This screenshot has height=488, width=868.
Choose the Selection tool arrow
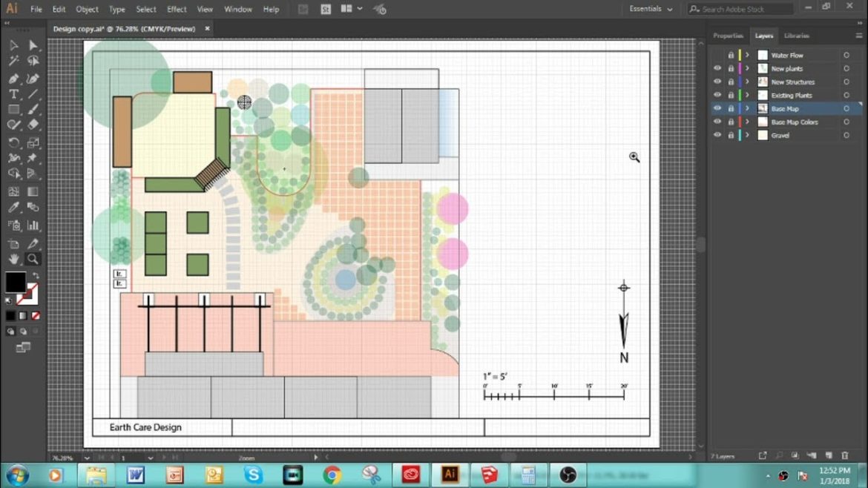coord(13,45)
